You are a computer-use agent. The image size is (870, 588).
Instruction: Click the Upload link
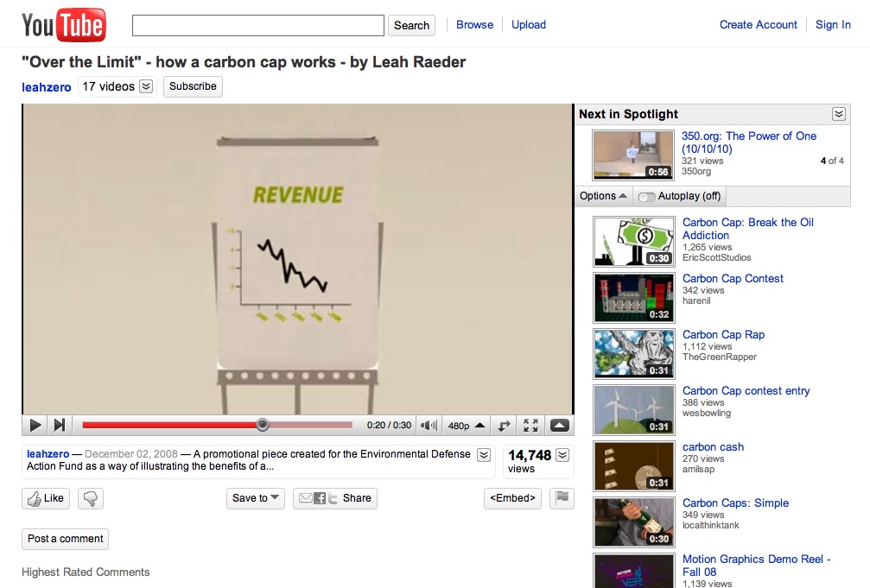[x=529, y=24]
